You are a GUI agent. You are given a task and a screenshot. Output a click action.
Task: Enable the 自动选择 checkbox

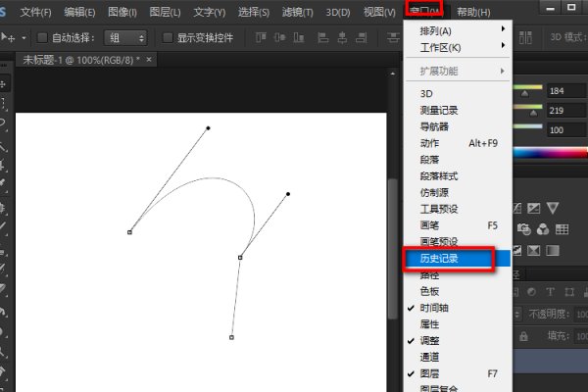[42, 37]
